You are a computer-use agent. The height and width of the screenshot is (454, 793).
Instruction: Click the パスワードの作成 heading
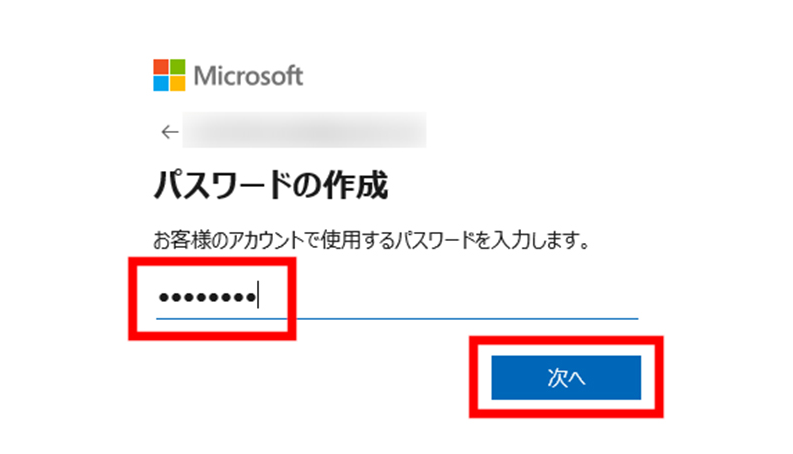tap(271, 185)
